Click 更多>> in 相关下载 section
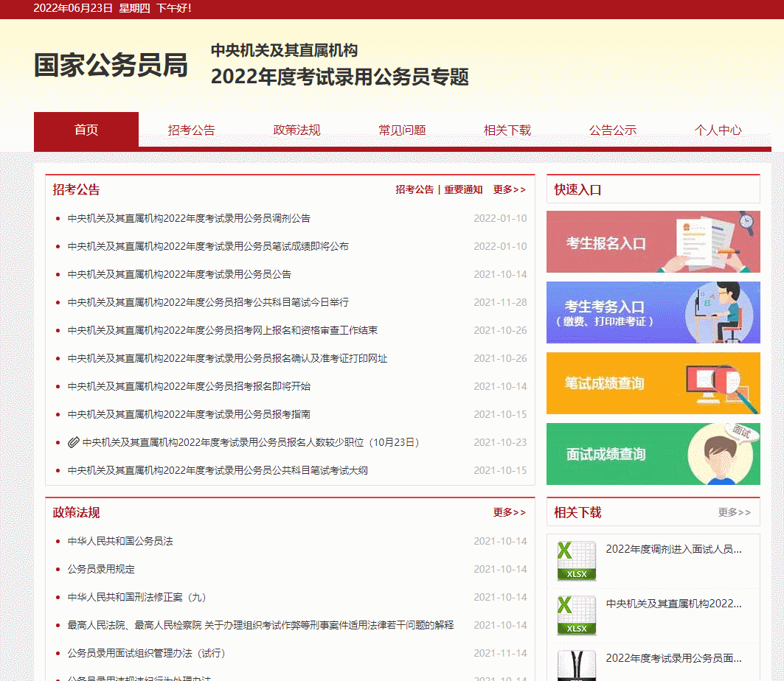This screenshot has width=784, height=681. (x=735, y=512)
